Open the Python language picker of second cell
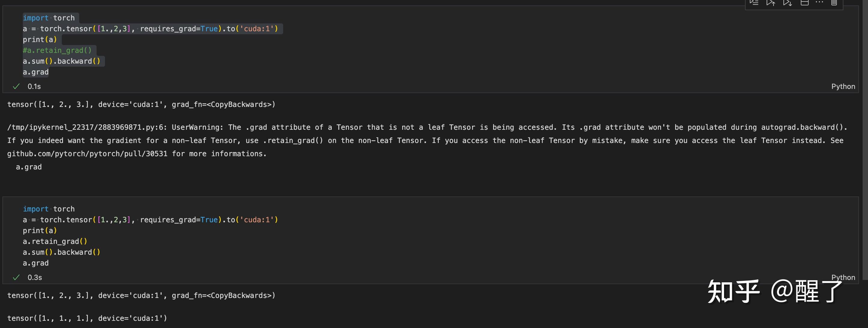The height and width of the screenshot is (328, 868). [x=843, y=277]
